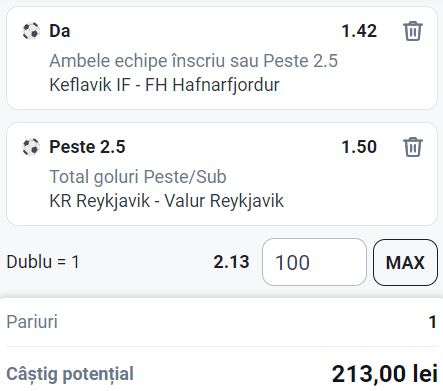
Task: Click the Pariuri count value 1
Action: coord(433,322)
